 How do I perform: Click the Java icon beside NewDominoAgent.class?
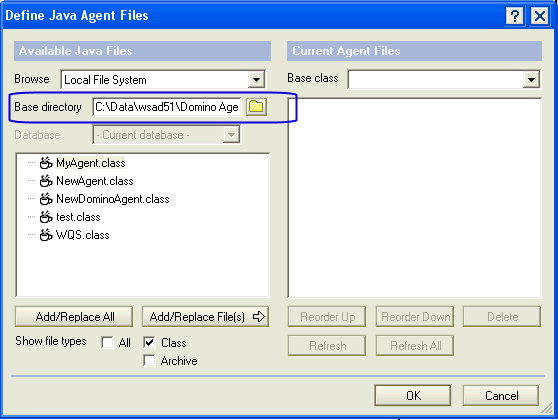tap(46, 199)
